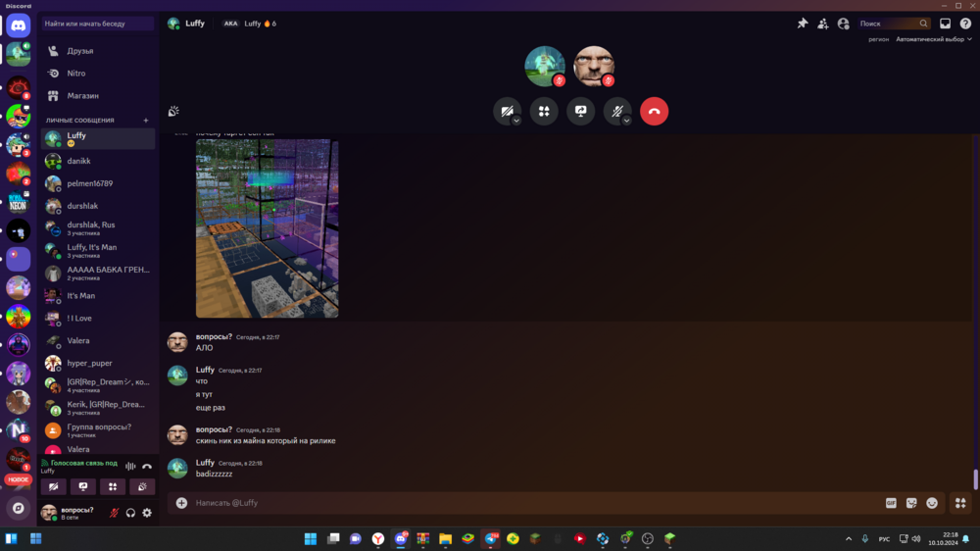Open the help question mark icon
Image resolution: width=980 pixels, height=551 pixels.
(x=965, y=24)
